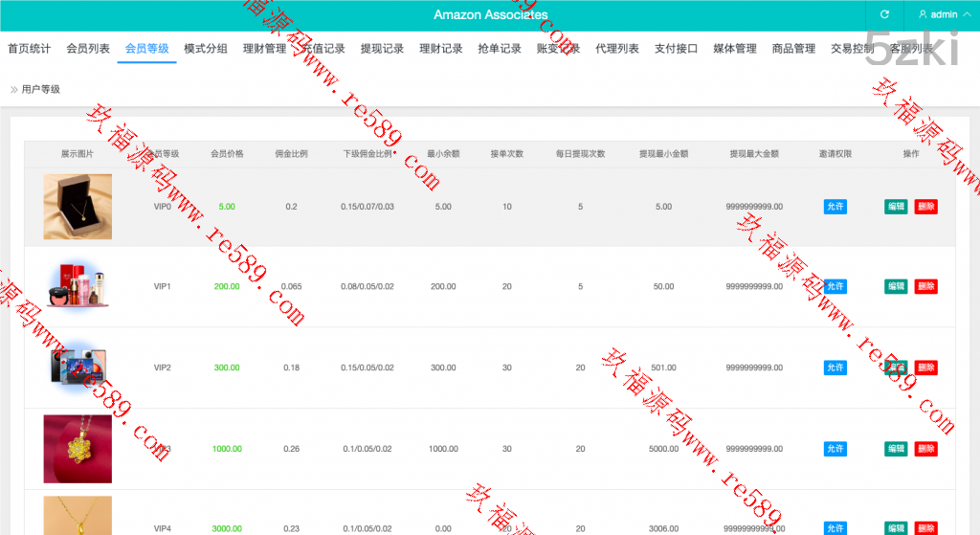Toggle the 允许 invite permission for VIP3

tap(835, 449)
